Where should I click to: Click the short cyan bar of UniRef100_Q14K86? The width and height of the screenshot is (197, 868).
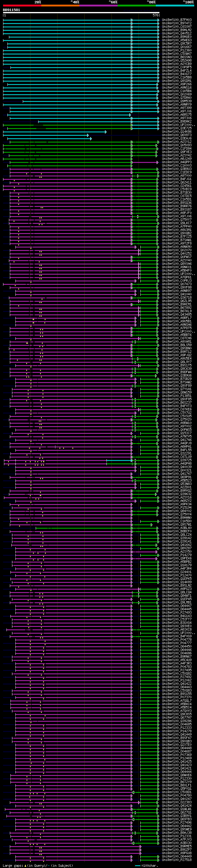click(54, 132)
